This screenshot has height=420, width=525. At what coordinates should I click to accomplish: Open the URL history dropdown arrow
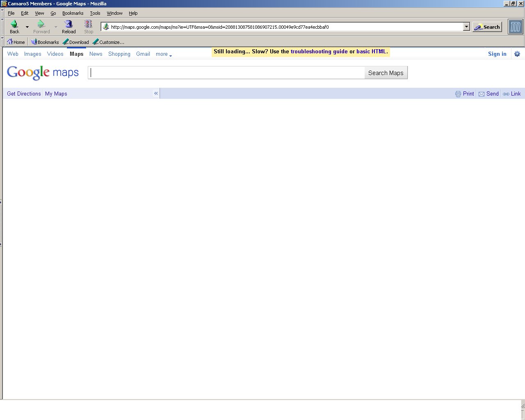click(x=466, y=27)
